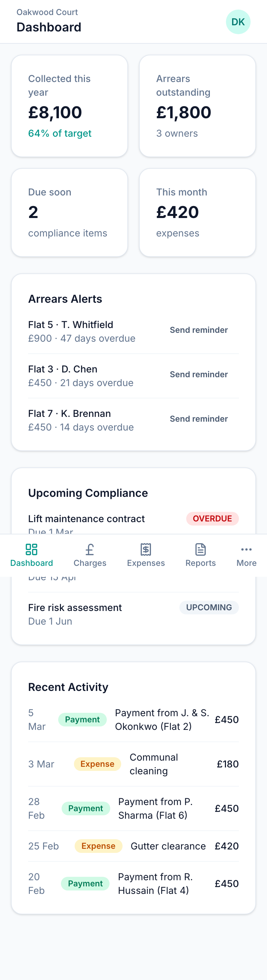
Task: Tap the three-dot More icon
Action: tap(246, 549)
